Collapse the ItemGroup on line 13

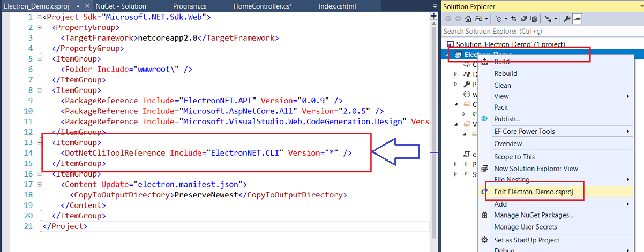[x=39, y=143]
